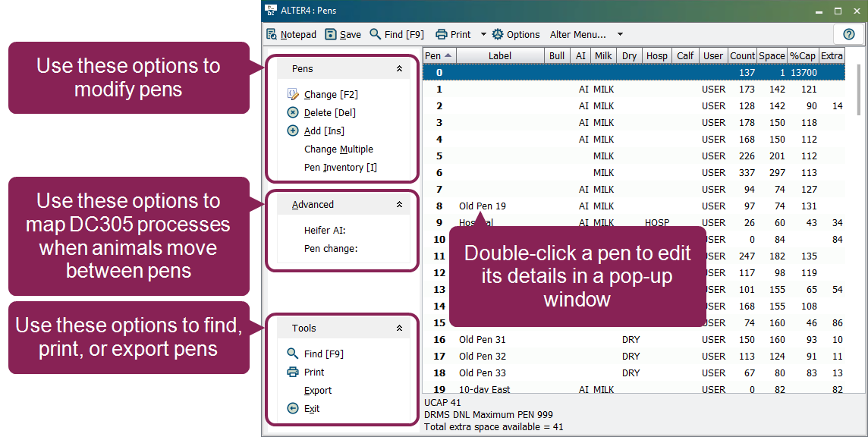This screenshot has width=868, height=437.
Task: Open the help question mark button
Action: coord(848,34)
